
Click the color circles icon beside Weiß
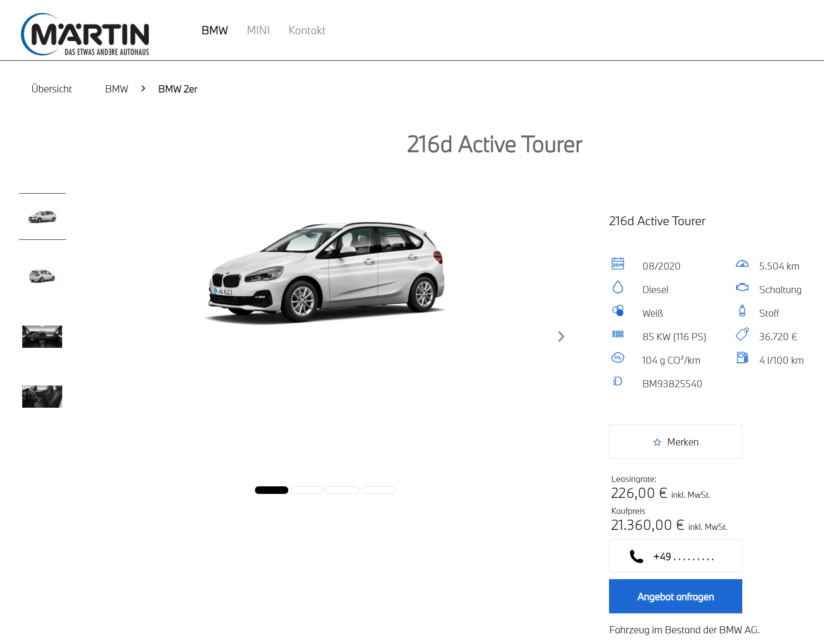tap(618, 310)
